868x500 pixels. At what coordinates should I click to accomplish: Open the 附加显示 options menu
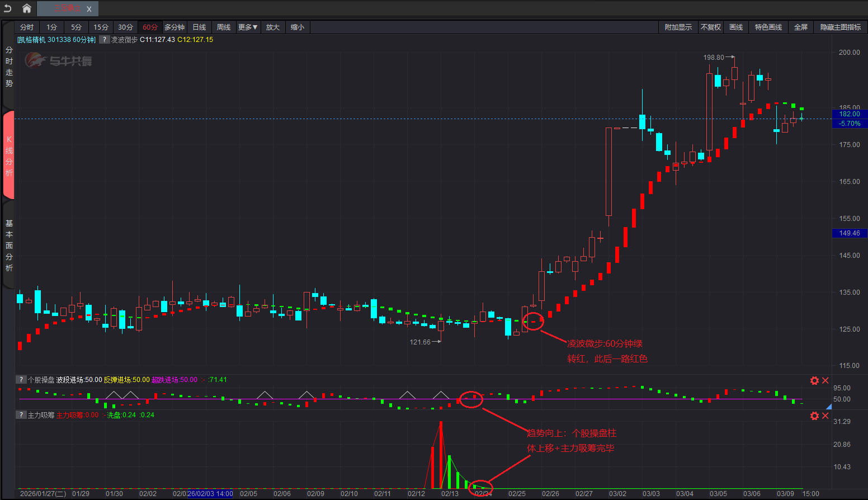678,27
